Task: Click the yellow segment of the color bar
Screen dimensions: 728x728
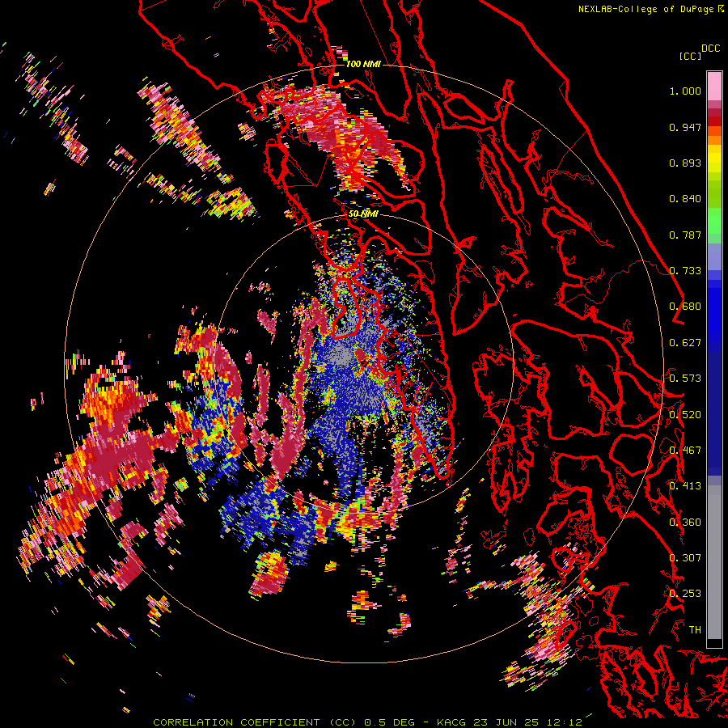Action: tap(714, 159)
